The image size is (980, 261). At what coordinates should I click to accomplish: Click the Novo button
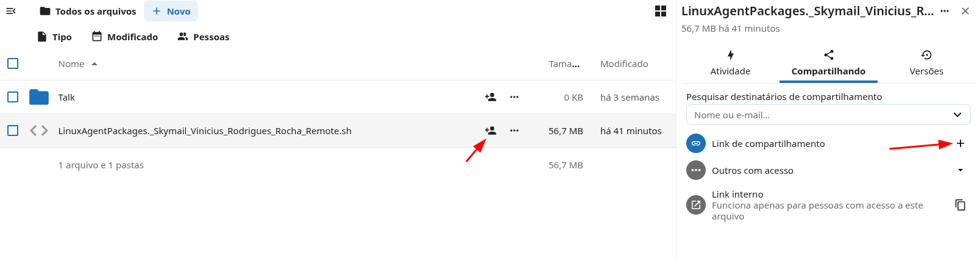pos(171,11)
